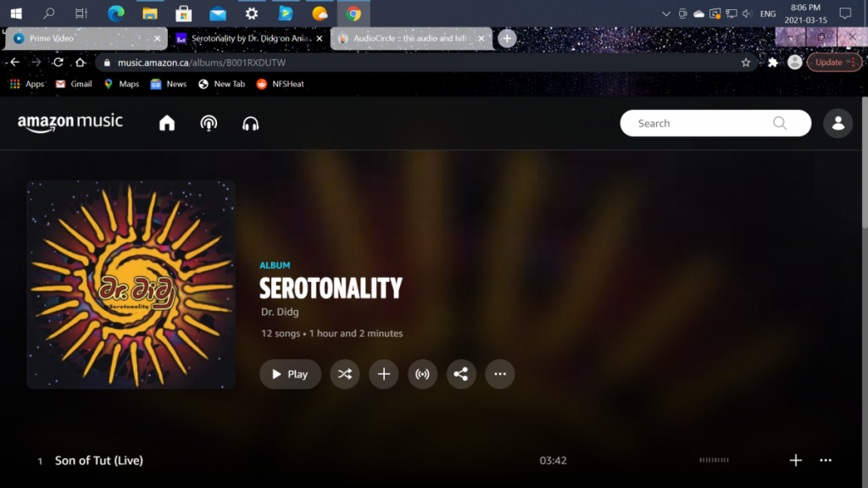Open the Apps bookmark
This screenshot has width=868, height=488.
tap(26, 84)
